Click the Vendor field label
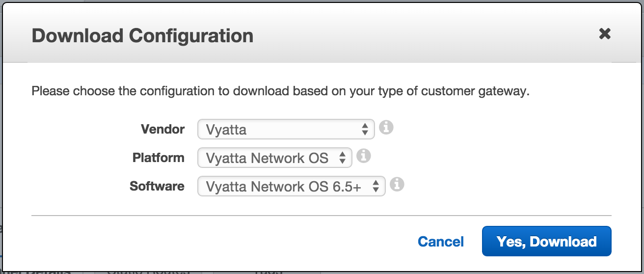The image size is (644, 274). coord(162,129)
